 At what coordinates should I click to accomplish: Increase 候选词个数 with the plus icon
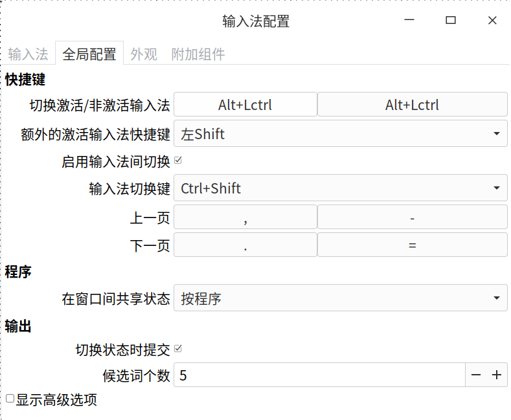point(497,375)
